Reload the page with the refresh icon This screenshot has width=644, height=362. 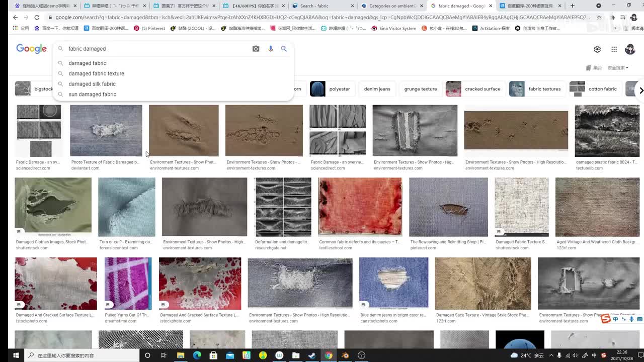coord(37,17)
